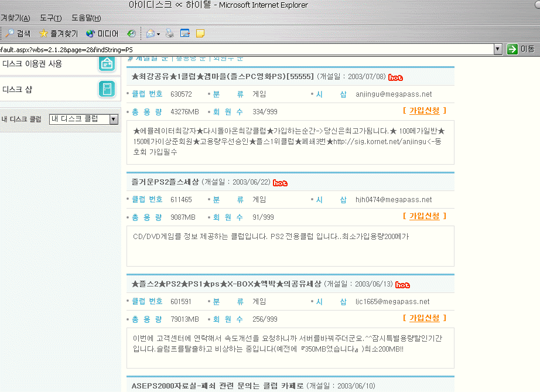Image resolution: width=540 pixels, height=392 pixels.
Task: Open the Favorites (즐겨찾기) star button
Action: pyautogui.click(x=58, y=33)
